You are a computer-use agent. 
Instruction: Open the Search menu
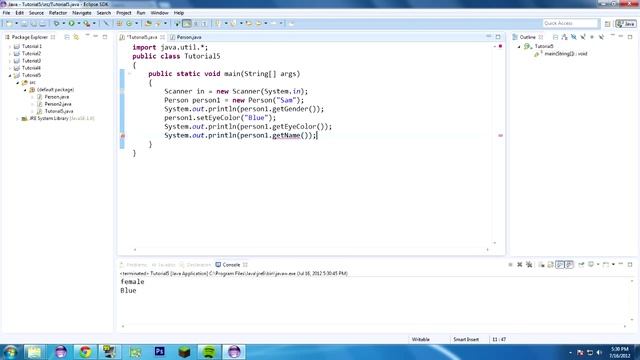point(103,13)
